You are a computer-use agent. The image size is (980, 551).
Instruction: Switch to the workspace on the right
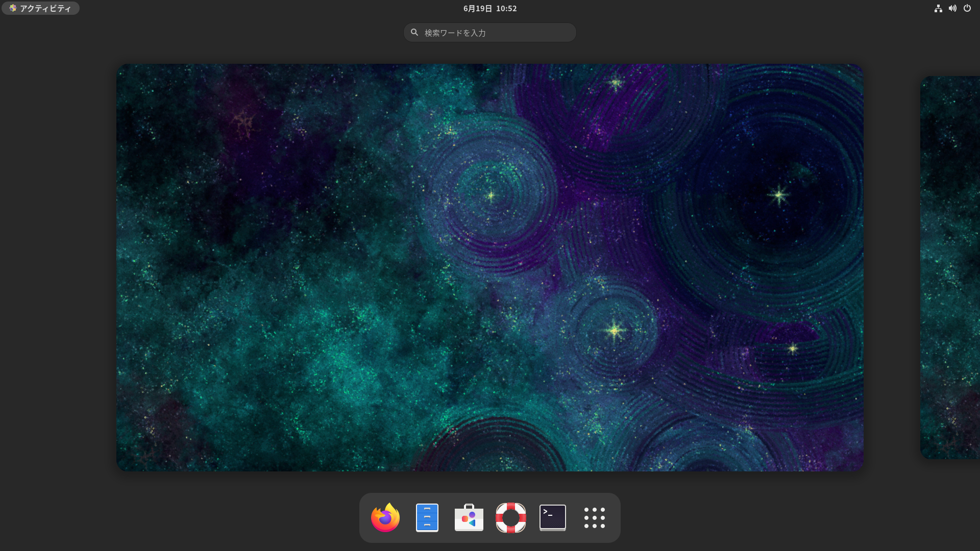point(950,267)
